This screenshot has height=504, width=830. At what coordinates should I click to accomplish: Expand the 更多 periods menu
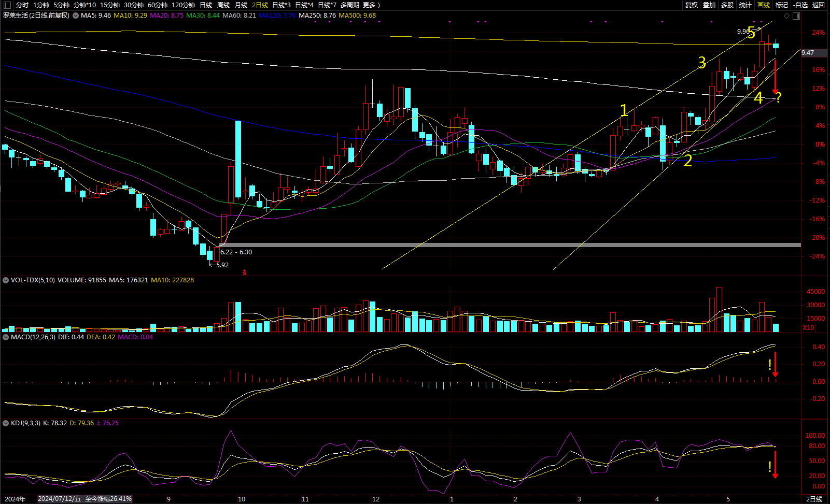371,5
